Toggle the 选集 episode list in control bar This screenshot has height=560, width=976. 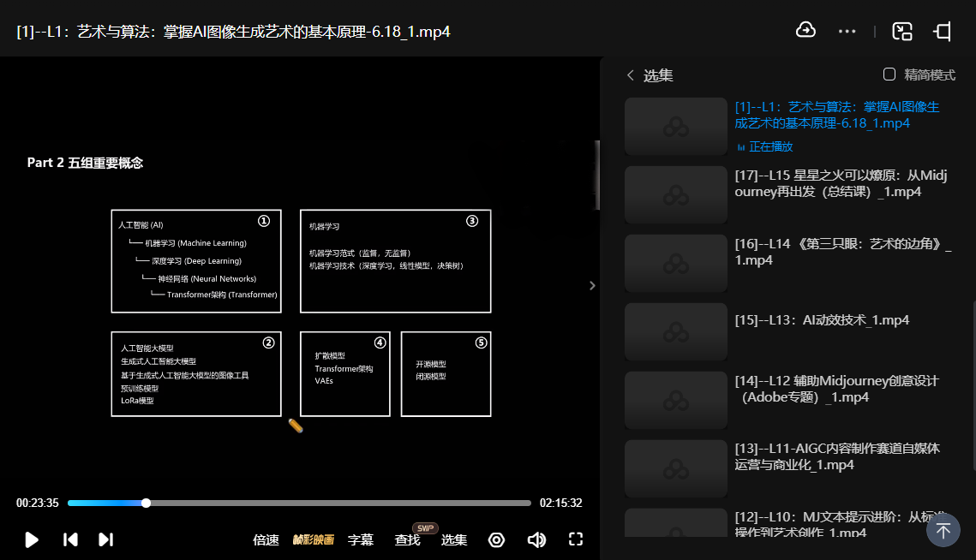(454, 540)
